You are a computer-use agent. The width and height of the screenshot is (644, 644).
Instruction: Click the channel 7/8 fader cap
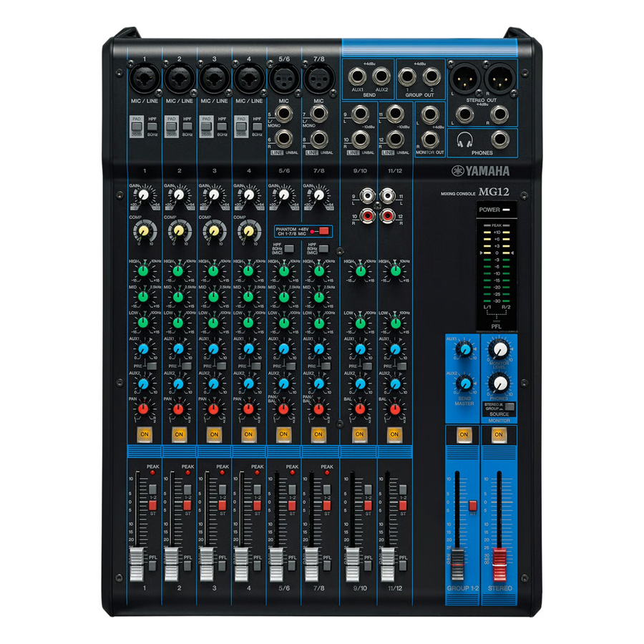tap(311, 564)
